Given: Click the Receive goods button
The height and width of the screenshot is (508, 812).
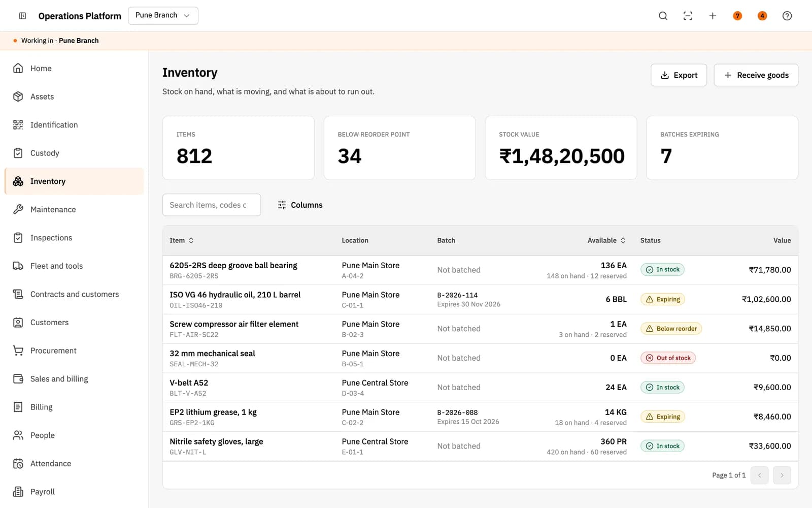Looking at the screenshot, I should click(x=756, y=75).
